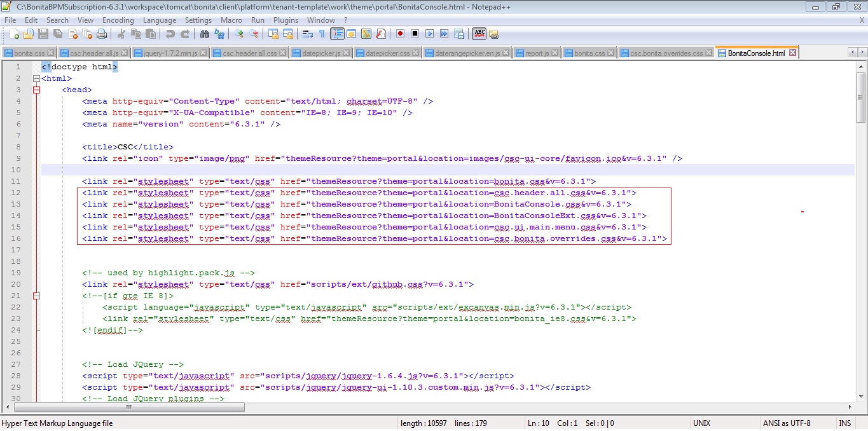Switch to the daterangepicker.en.js tab
The width and height of the screenshot is (868, 431).
[467, 53]
